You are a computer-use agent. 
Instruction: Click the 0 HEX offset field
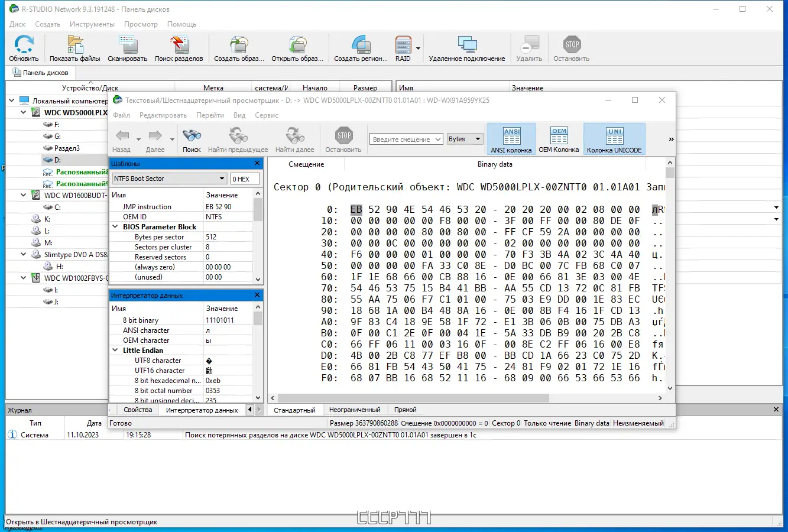(x=245, y=179)
